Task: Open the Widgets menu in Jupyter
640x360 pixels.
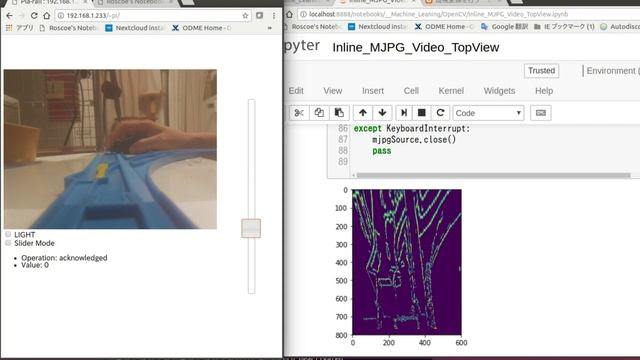Action: click(499, 91)
